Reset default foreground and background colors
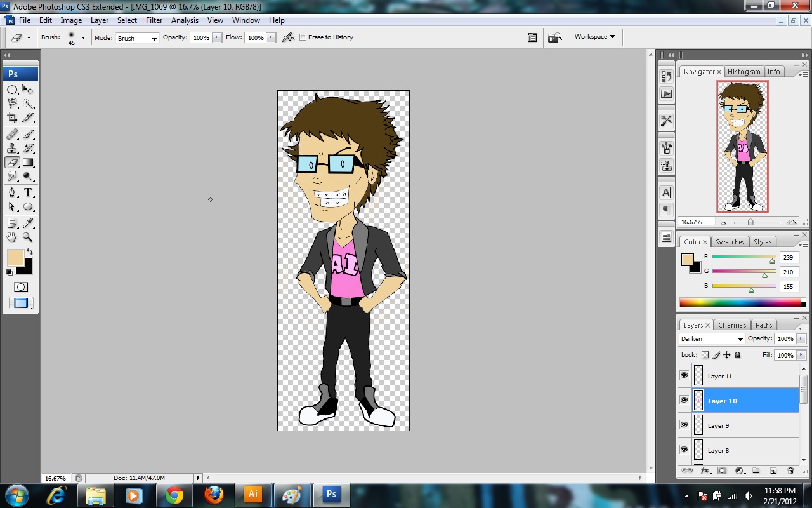This screenshot has height=508, width=812. (x=10, y=272)
